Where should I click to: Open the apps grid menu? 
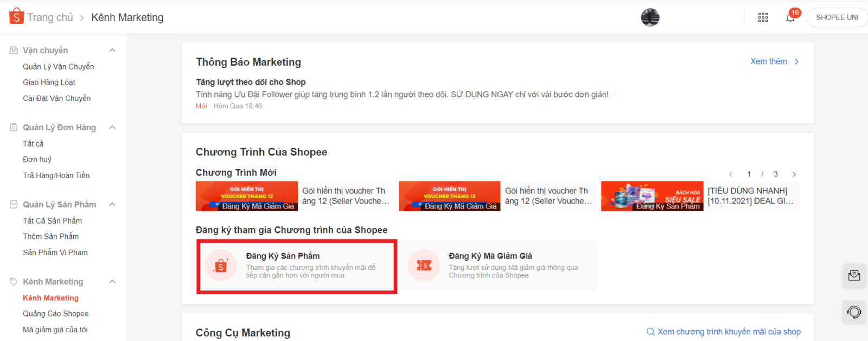[x=763, y=17]
